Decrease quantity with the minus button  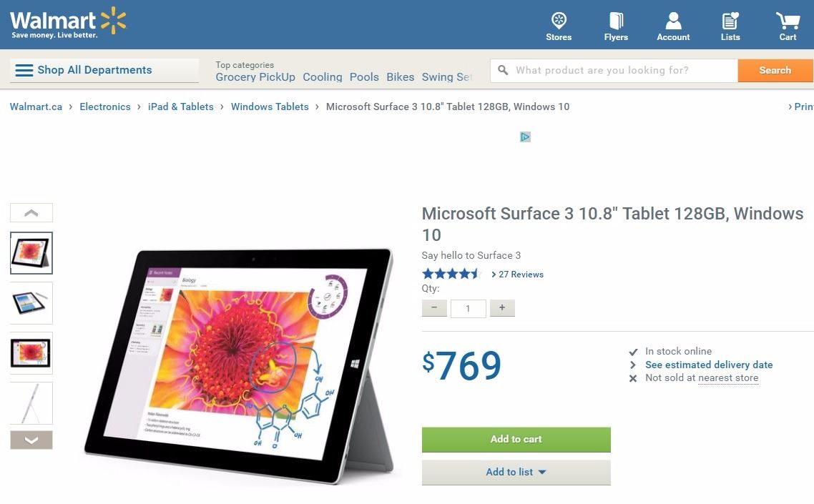[434, 308]
